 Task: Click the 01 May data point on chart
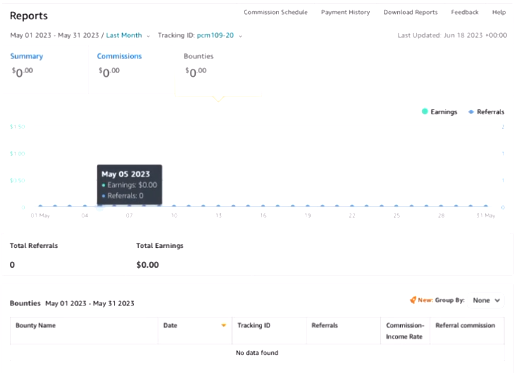coord(40,206)
